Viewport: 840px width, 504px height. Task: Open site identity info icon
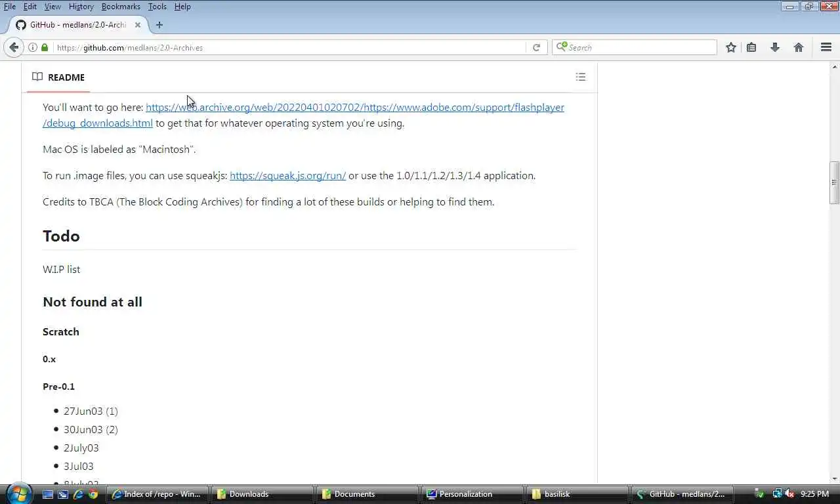[x=33, y=47]
